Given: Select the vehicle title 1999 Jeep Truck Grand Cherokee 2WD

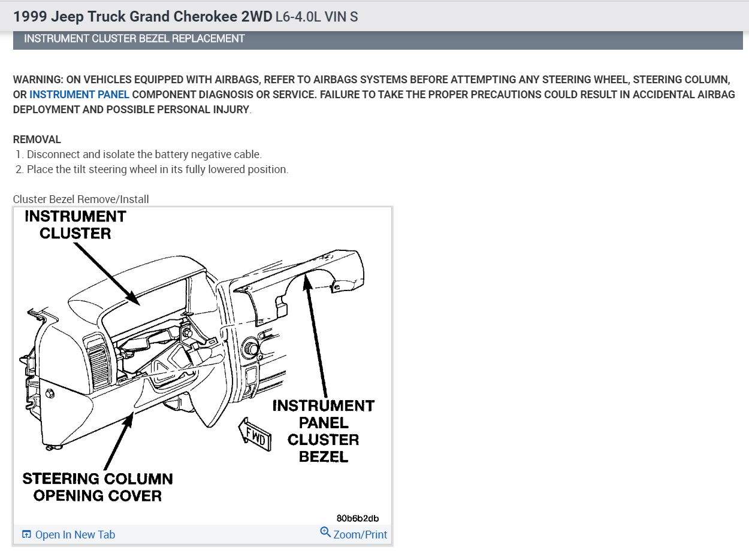Looking at the screenshot, I should [143, 16].
